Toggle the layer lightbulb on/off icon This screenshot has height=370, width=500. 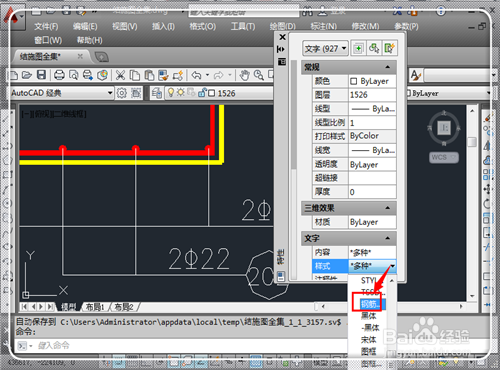pyautogui.click(x=171, y=93)
